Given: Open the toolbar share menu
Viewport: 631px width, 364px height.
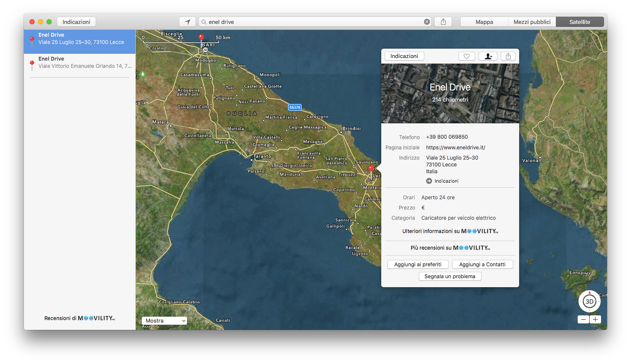Looking at the screenshot, I should pyautogui.click(x=443, y=22).
